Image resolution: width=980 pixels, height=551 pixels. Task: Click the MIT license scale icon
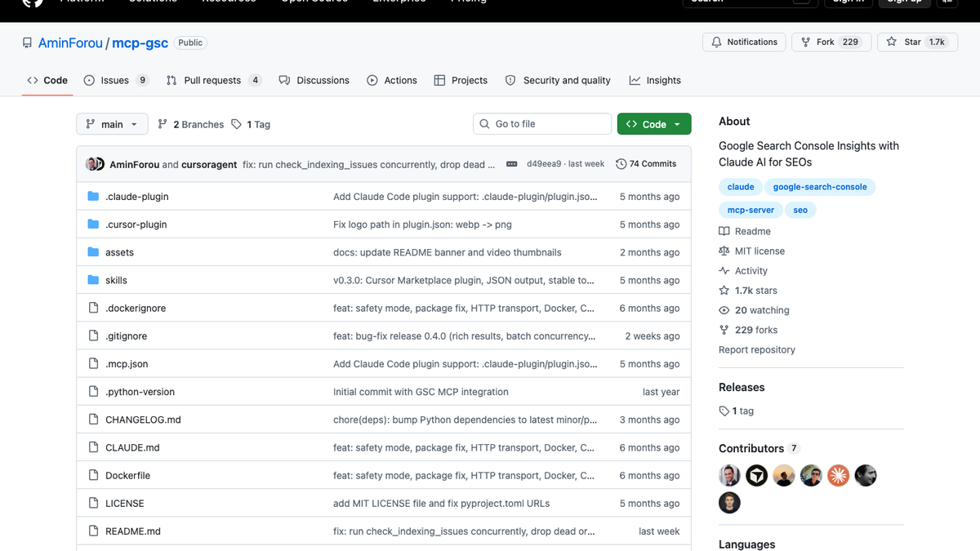coord(724,251)
